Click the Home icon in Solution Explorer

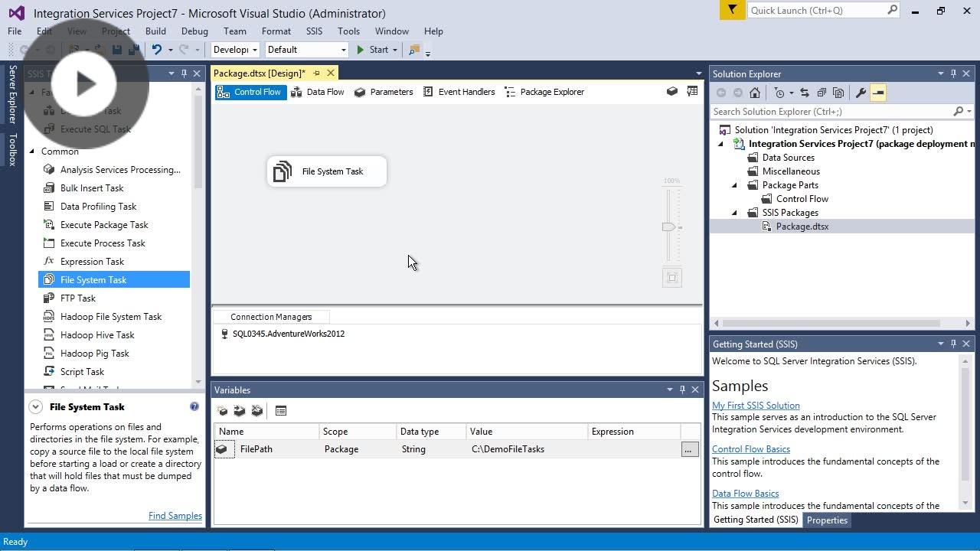[x=755, y=93]
